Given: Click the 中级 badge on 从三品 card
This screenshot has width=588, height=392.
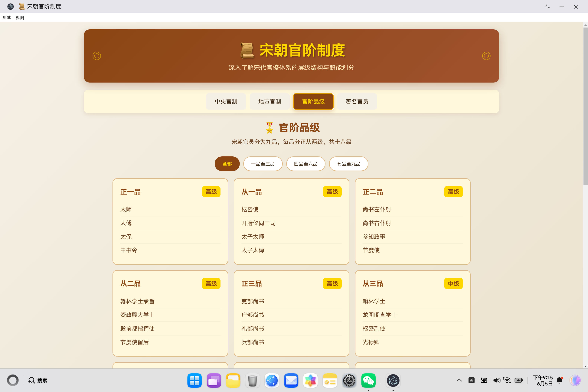Looking at the screenshot, I should tap(453, 283).
